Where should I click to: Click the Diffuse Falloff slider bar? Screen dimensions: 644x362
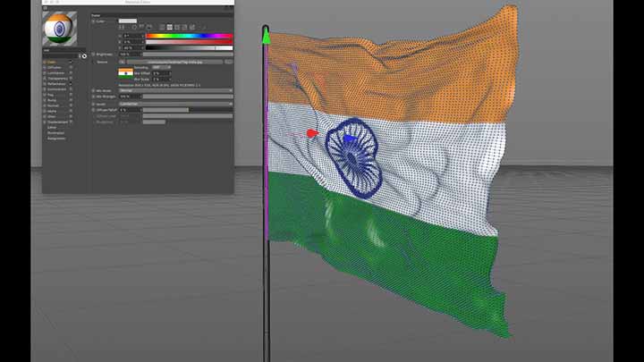[188, 110]
